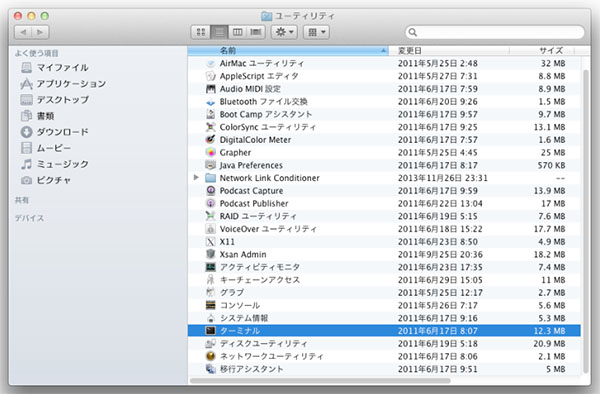Image resolution: width=600 pixels, height=394 pixels.
Task: Click the Java Preferences icon
Action: pyautogui.click(x=210, y=165)
